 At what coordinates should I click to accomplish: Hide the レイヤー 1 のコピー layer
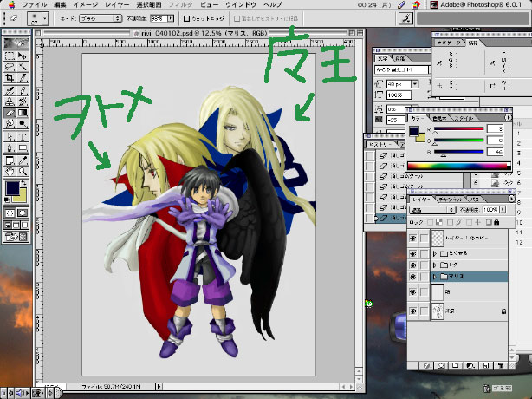point(413,239)
